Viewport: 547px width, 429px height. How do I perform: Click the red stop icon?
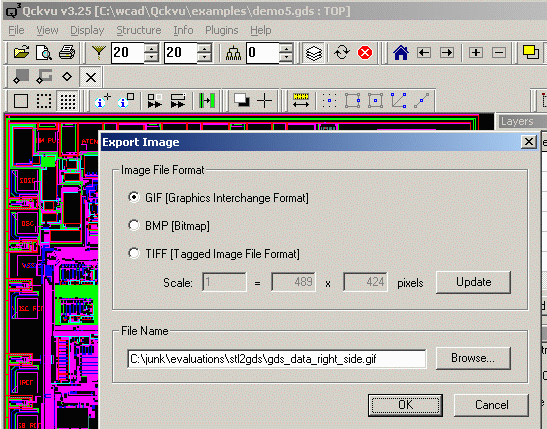click(365, 53)
